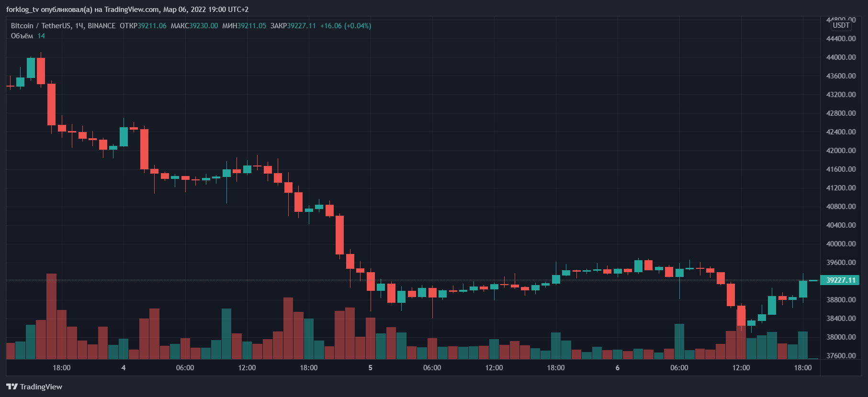
Task: Click the 42000.00 price axis label
Action: (x=841, y=151)
